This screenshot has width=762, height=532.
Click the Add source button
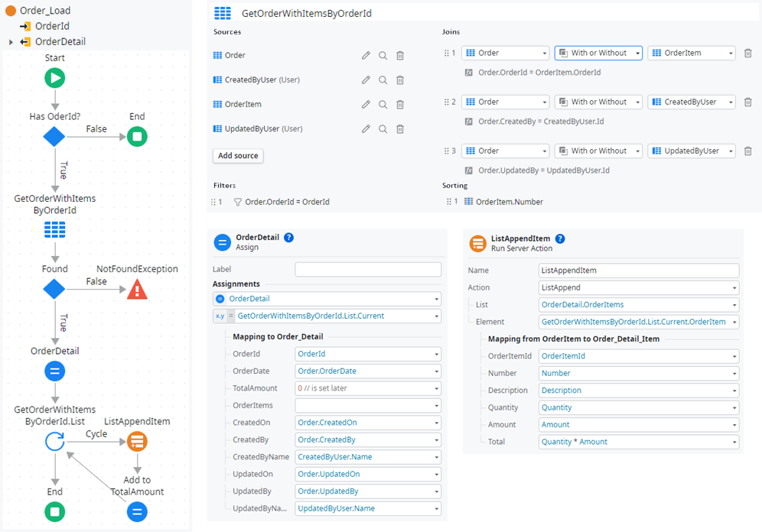click(238, 155)
